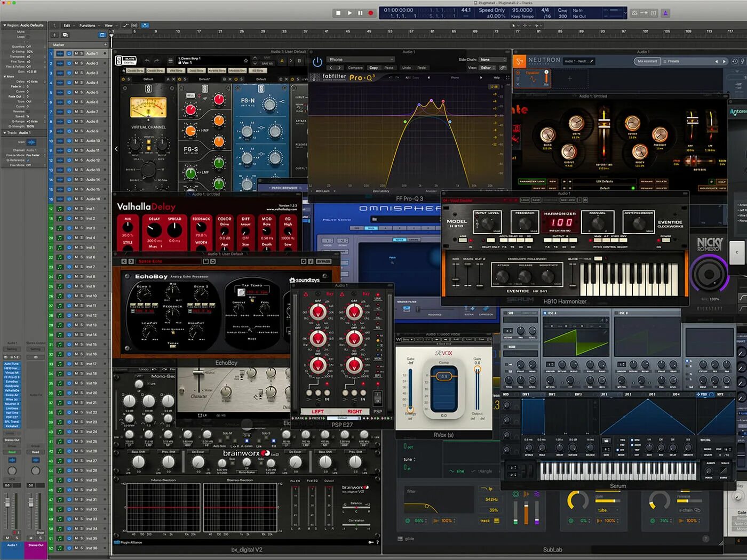747x560 pixels.
Task: Open Presets menu in Neutron
Action: tap(673, 61)
